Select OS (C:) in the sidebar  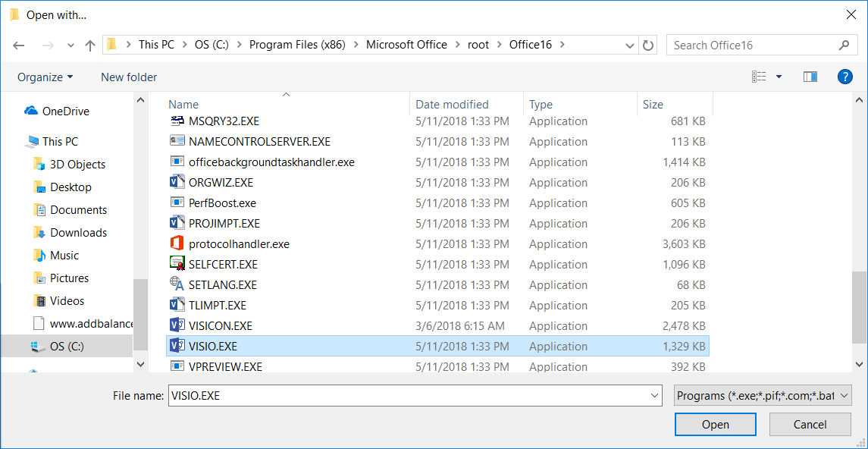pos(67,347)
